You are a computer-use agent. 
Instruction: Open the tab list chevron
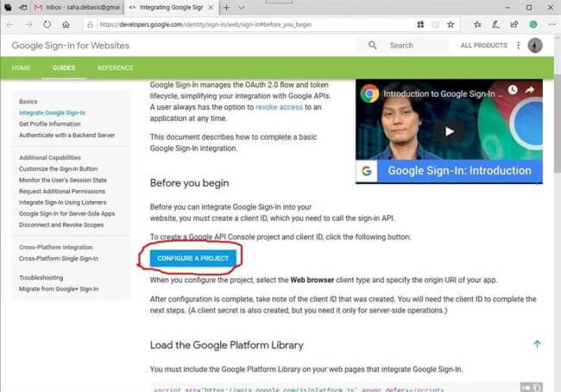pyautogui.click(x=242, y=8)
